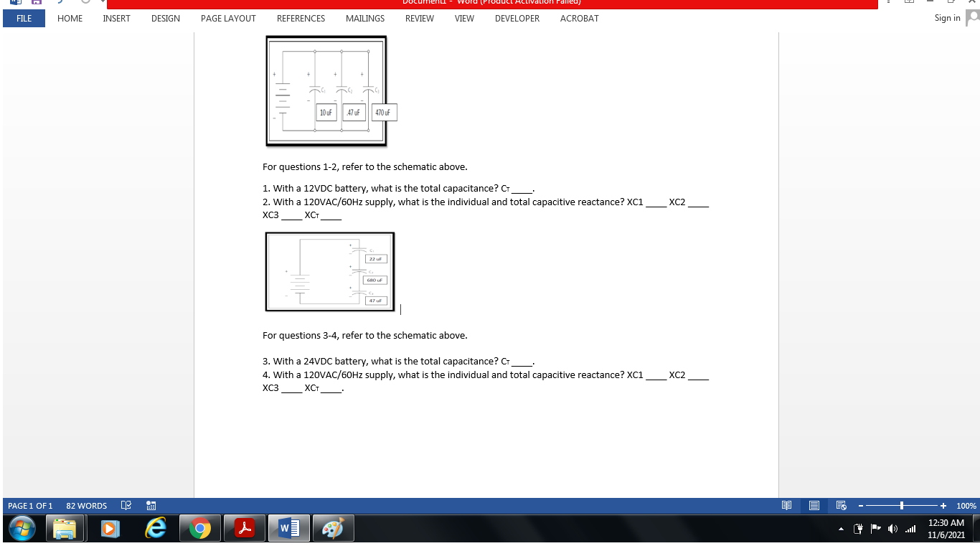This screenshot has height=551, width=980.
Task: Open the network signal tray icon
Action: pos(911,530)
